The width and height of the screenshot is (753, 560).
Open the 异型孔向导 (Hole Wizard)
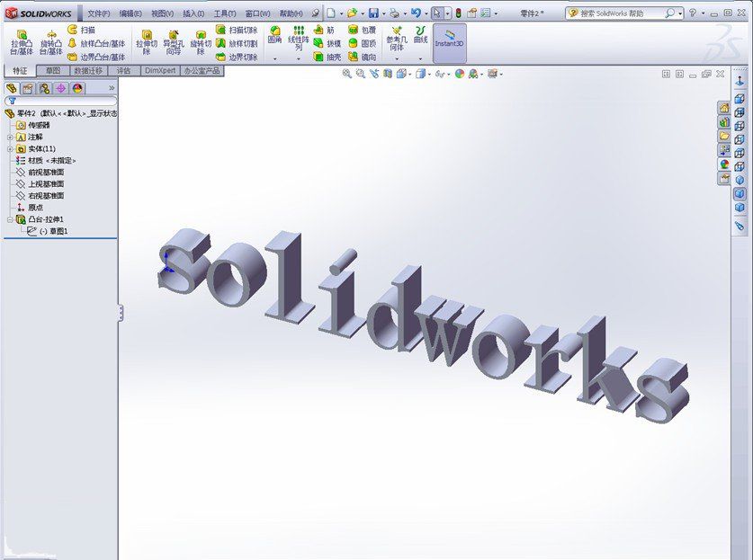[x=173, y=41]
